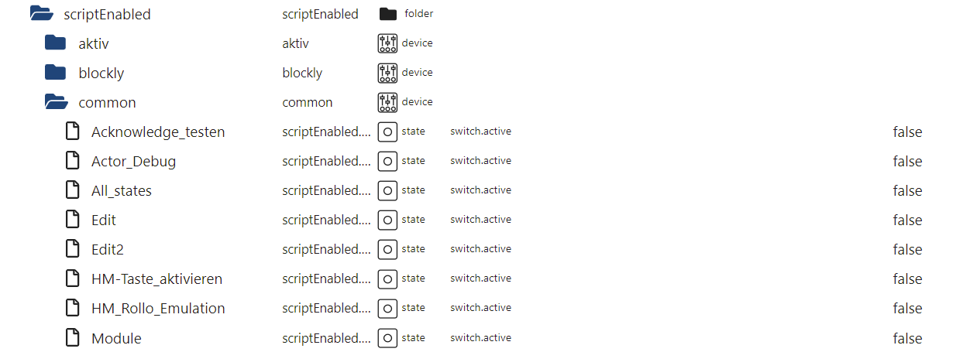The height and width of the screenshot is (352, 980).
Task: Toggle the false value for the Edit row
Action: click(x=907, y=220)
